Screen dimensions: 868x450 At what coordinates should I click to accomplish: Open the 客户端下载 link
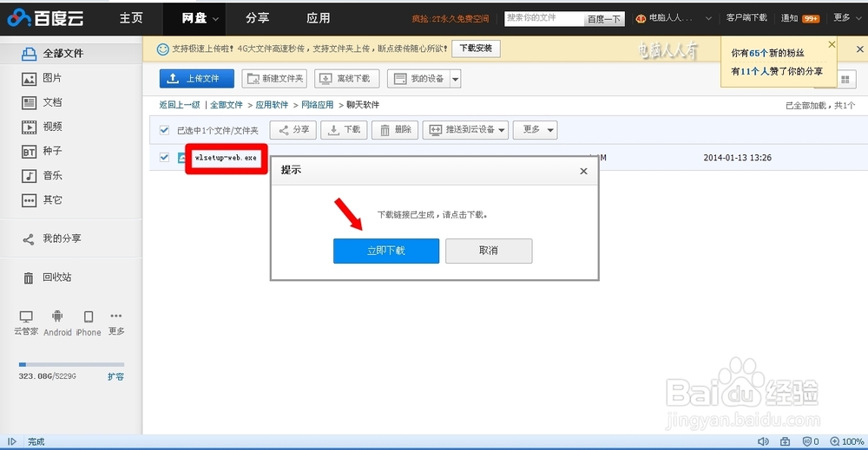point(746,17)
